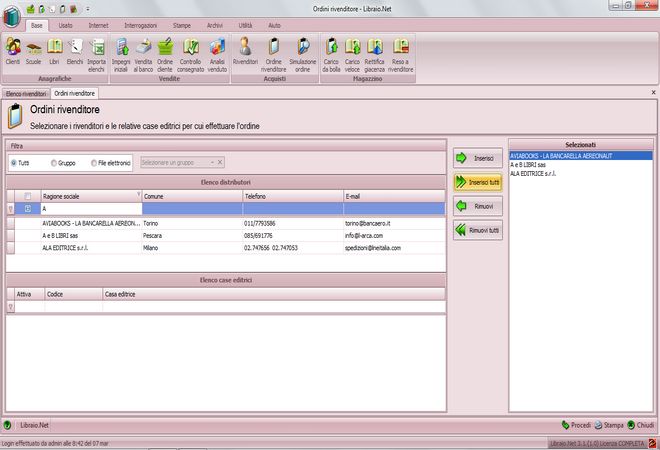Select the Gruppo filter radio button
Screen dimensions: 660x450
pos(54,163)
